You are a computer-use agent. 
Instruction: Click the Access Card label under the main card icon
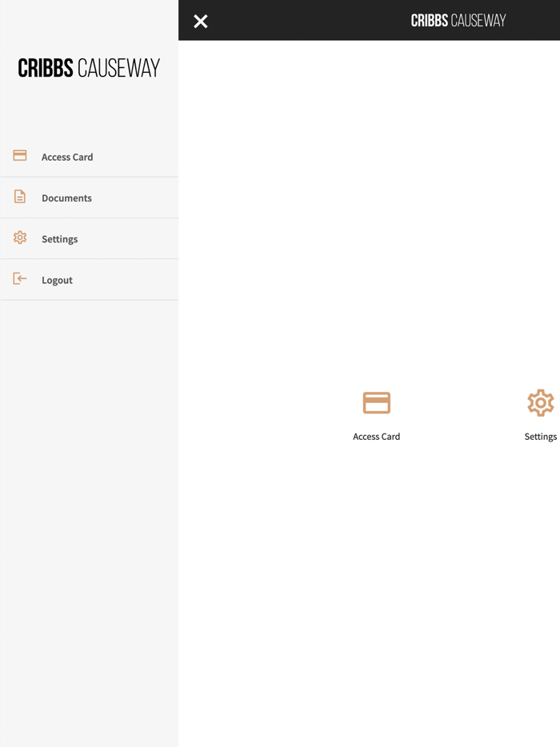coord(377,437)
